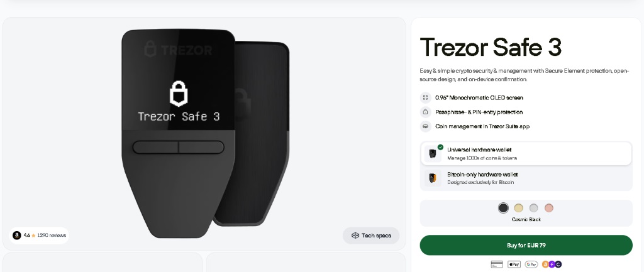The height and width of the screenshot is (272, 644).
Task: Click Buy for EUR 79 button
Action: tap(526, 246)
